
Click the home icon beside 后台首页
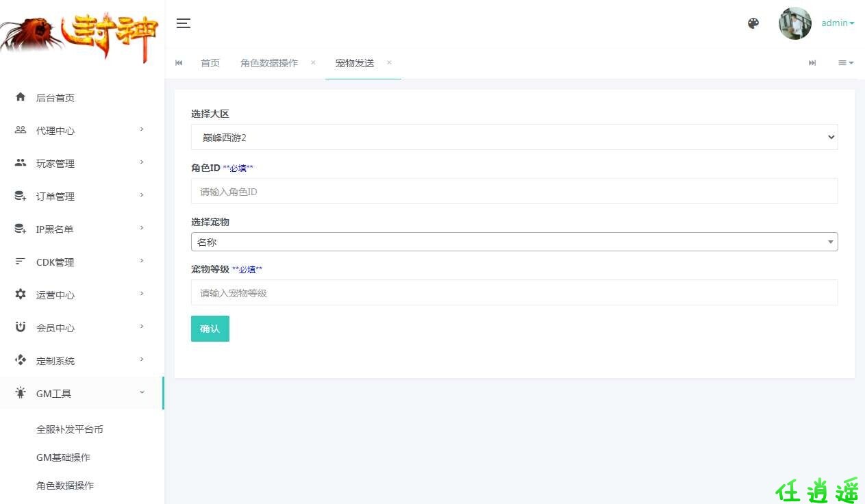21,97
